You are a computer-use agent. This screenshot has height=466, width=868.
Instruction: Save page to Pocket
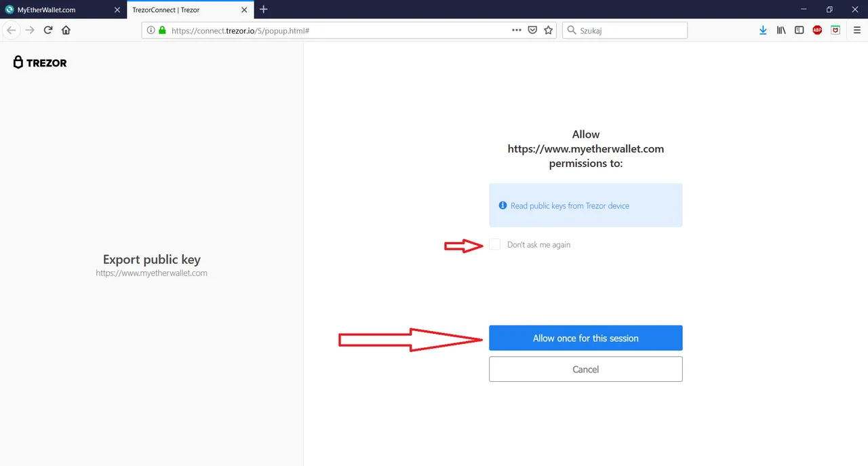click(x=533, y=31)
